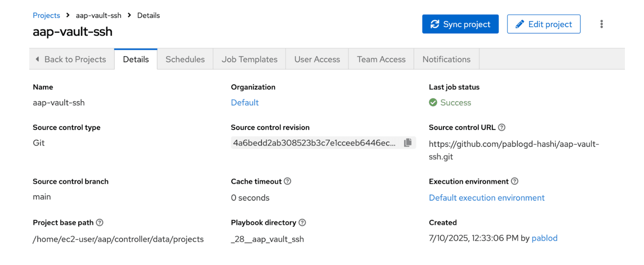Switch to the Notifications tab

(x=446, y=59)
